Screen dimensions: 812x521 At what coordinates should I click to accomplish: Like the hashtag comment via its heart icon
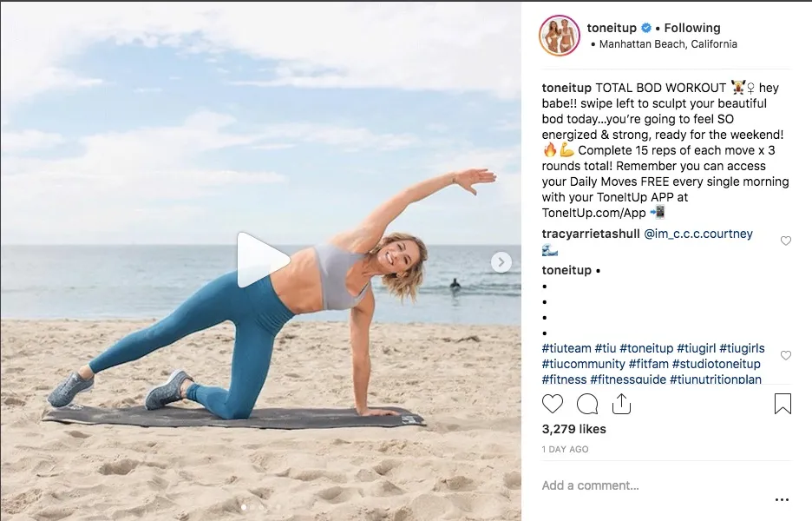(x=786, y=355)
